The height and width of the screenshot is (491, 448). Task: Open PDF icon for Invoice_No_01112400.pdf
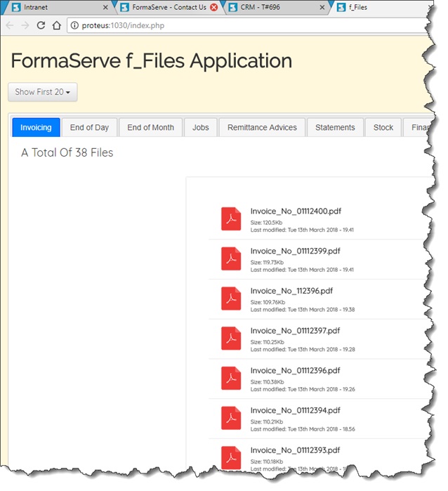(231, 219)
